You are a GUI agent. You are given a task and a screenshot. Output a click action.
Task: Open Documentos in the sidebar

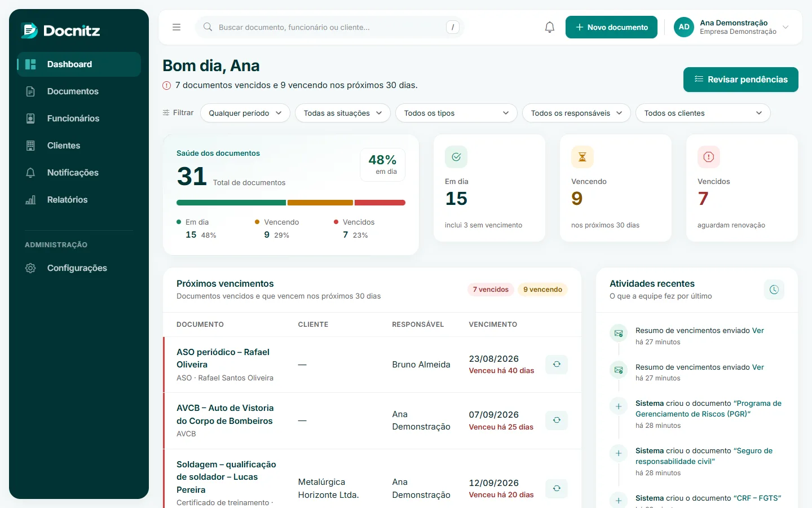point(79,91)
